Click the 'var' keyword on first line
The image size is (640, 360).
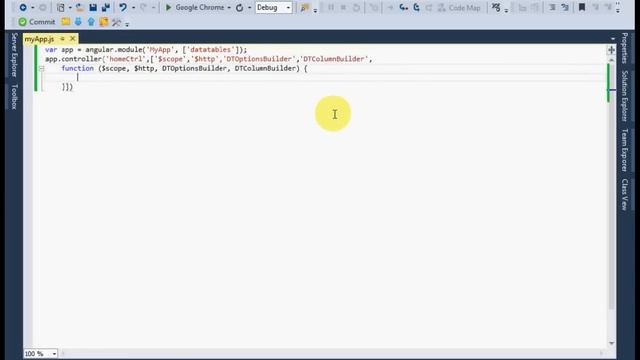tap(51, 49)
